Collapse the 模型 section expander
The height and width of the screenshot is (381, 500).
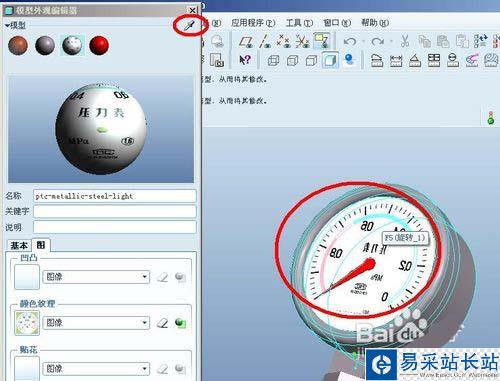(7, 25)
